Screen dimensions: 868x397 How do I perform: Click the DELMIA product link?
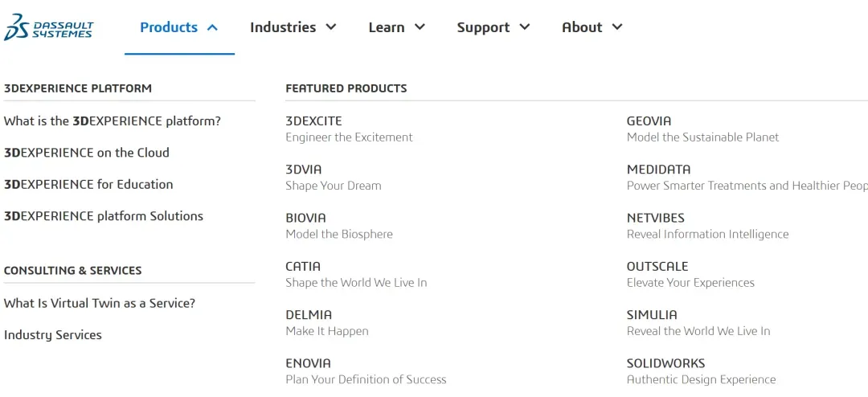click(309, 315)
